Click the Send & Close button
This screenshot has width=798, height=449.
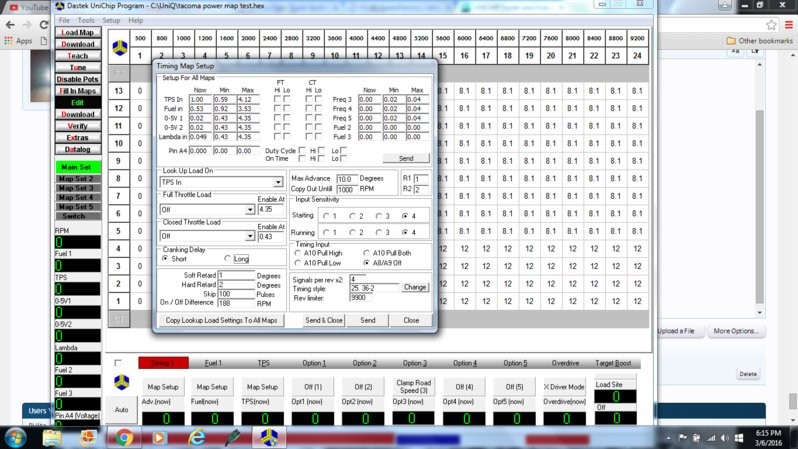324,320
